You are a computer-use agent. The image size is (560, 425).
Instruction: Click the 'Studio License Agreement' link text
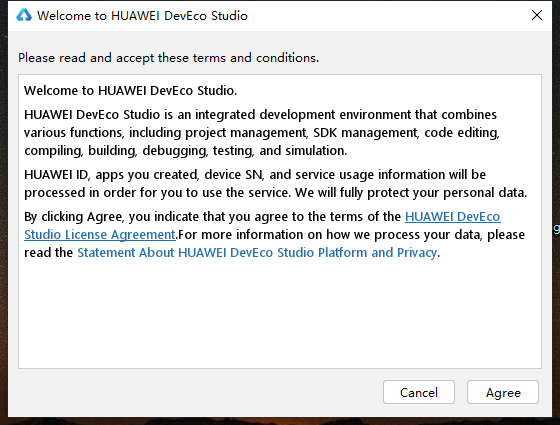(x=100, y=235)
